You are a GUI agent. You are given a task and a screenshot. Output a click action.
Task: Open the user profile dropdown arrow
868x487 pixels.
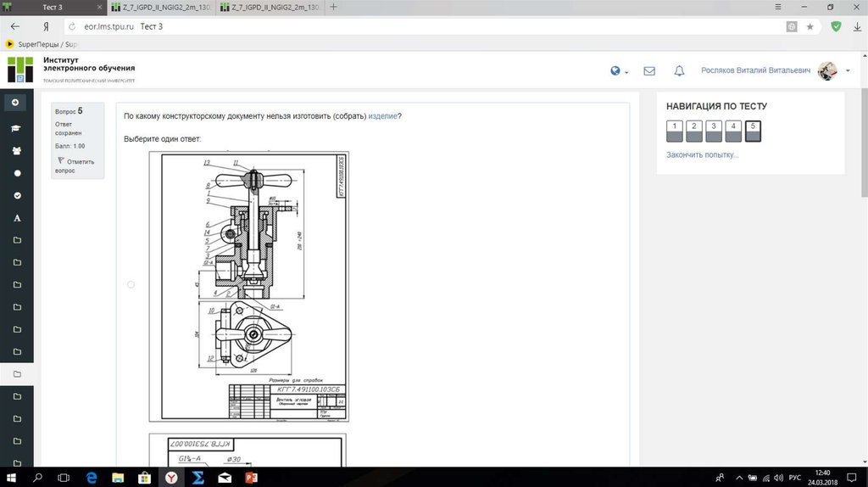coord(848,71)
